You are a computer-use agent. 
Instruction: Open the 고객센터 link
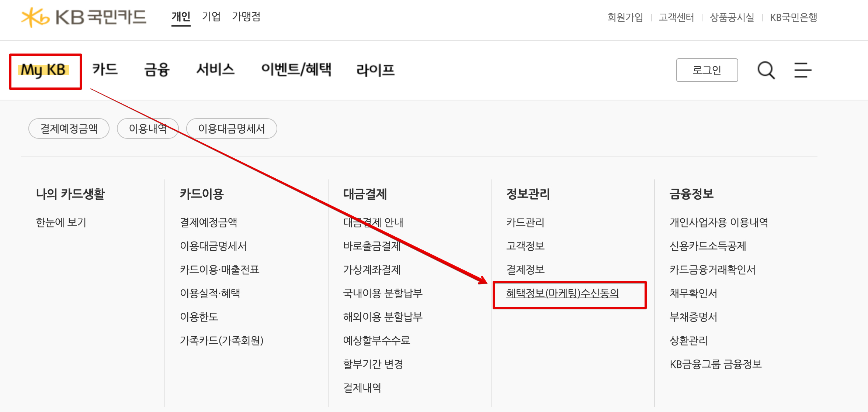pyautogui.click(x=676, y=17)
